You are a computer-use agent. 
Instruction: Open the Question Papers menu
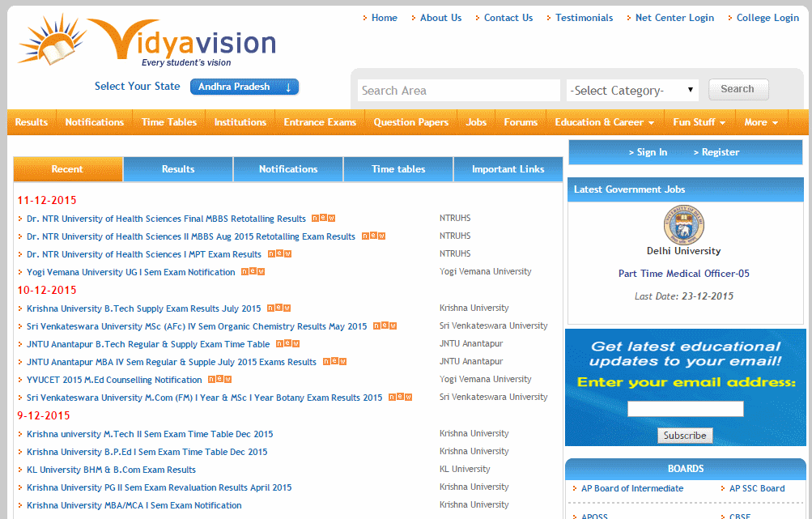[x=411, y=122]
